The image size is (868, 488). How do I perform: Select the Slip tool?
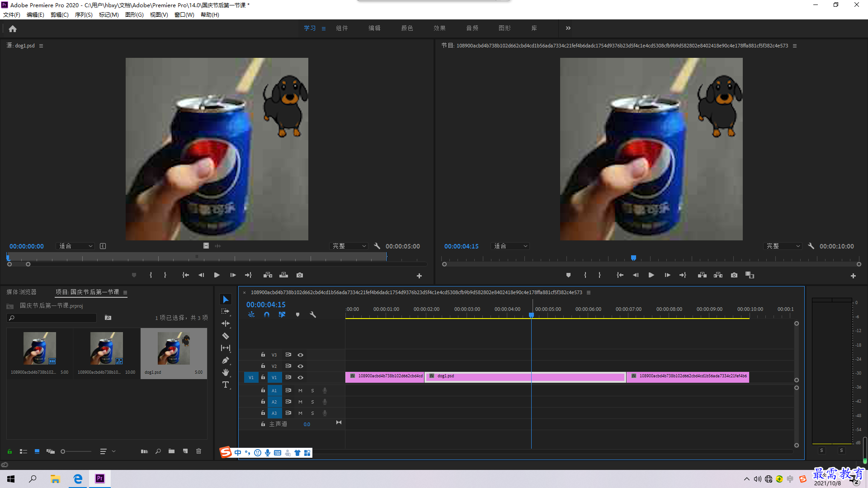click(226, 348)
